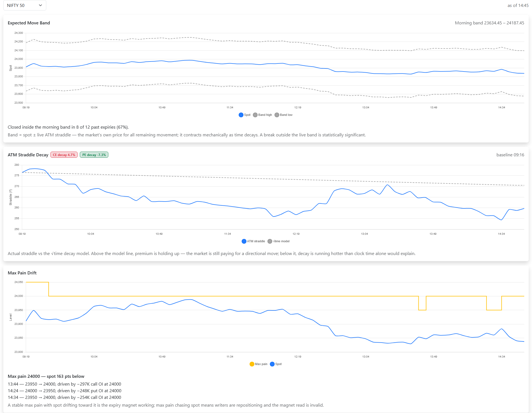Open the NIFTY 50 index dropdown
This screenshot has height=413, width=532.
pyautogui.click(x=25, y=5)
